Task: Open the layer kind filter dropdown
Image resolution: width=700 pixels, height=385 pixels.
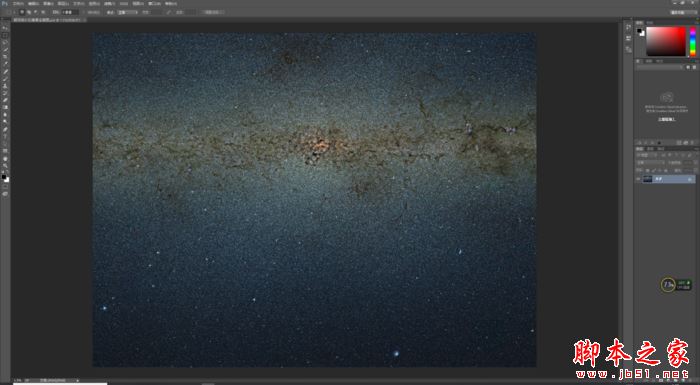Action: point(647,155)
